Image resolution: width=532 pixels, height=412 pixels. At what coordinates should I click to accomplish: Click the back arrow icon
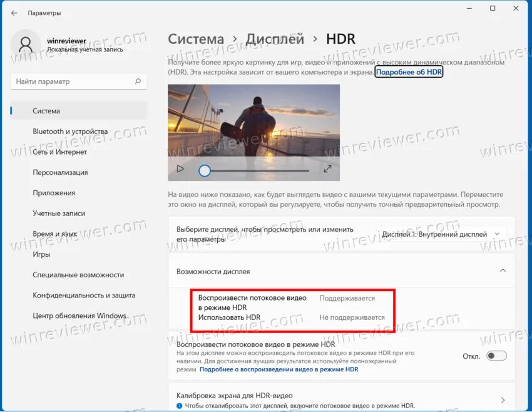pos(14,13)
